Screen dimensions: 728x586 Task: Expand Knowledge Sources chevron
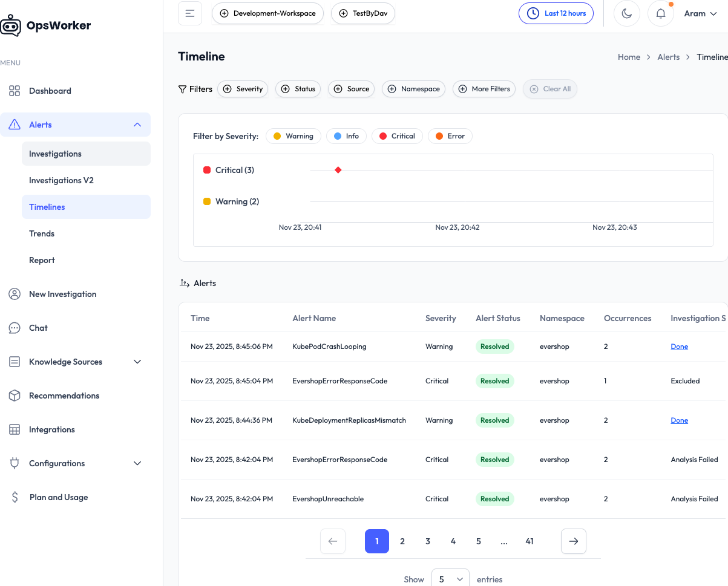coord(137,362)
